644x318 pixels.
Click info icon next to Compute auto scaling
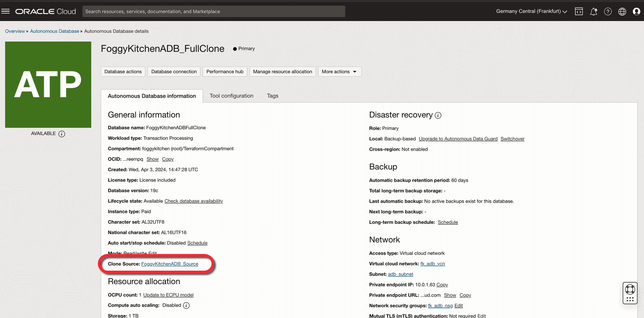click(186, 305)
